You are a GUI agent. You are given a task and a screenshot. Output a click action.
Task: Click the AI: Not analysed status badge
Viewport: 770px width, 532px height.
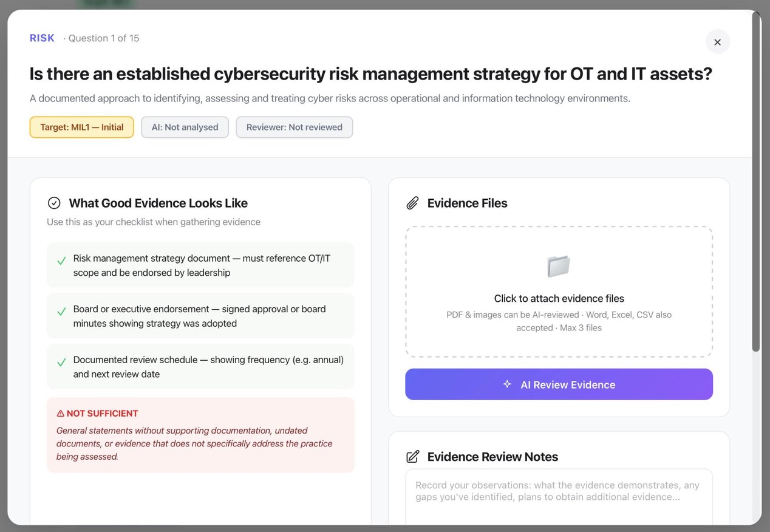click(185, 127)
